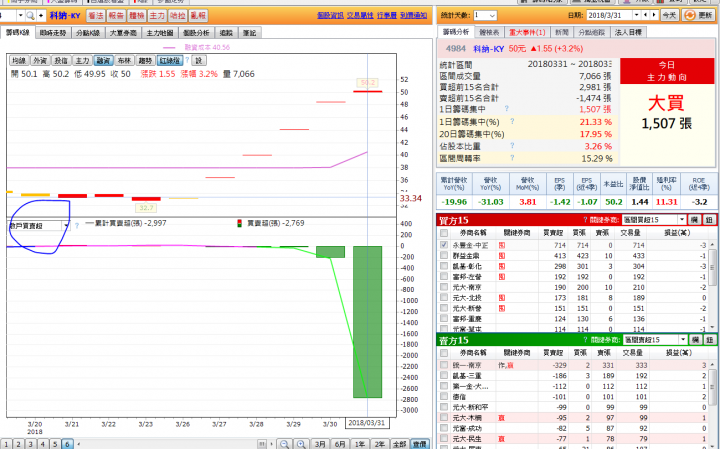Image resolution: width=720 pixels, height=449 pixels.
Task: Check header checkbox in 買方15 table
Action: click(x=444, y=233)
